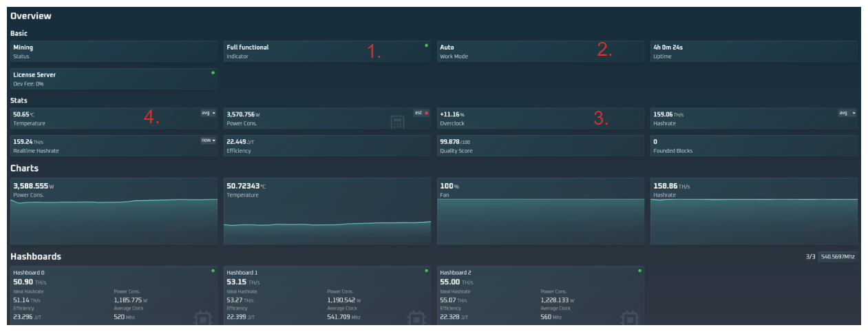This screenshot has height=332, width=868.
Task: Click the green status dot on Full functional indicator
Action: [x=426, y=45]
